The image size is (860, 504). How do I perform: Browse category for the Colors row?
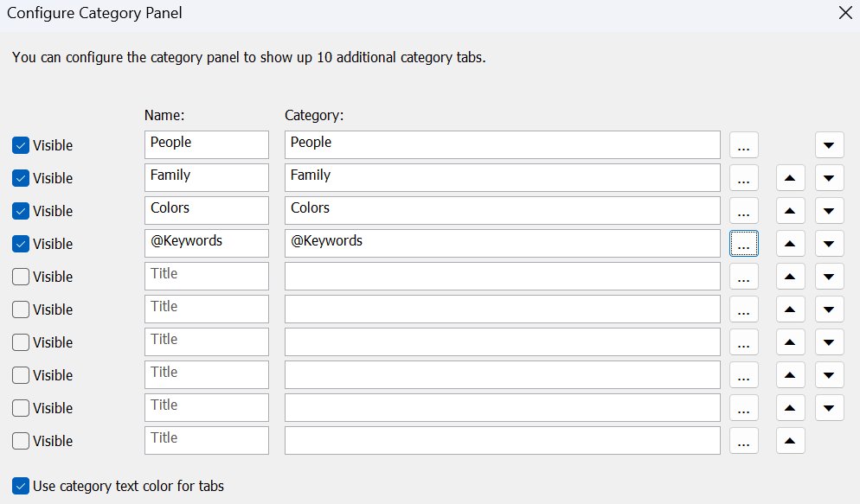[744, 211]
